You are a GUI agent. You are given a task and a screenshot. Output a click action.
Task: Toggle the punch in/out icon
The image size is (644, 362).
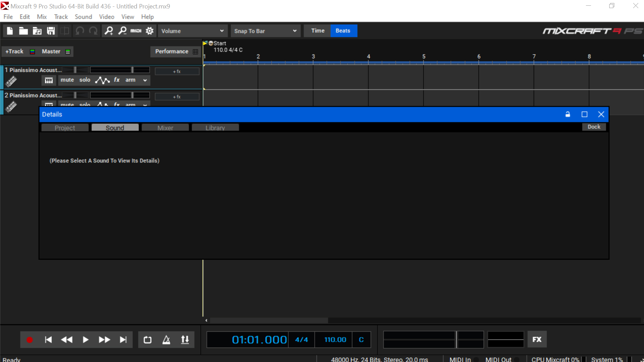(x=185, y=340)
